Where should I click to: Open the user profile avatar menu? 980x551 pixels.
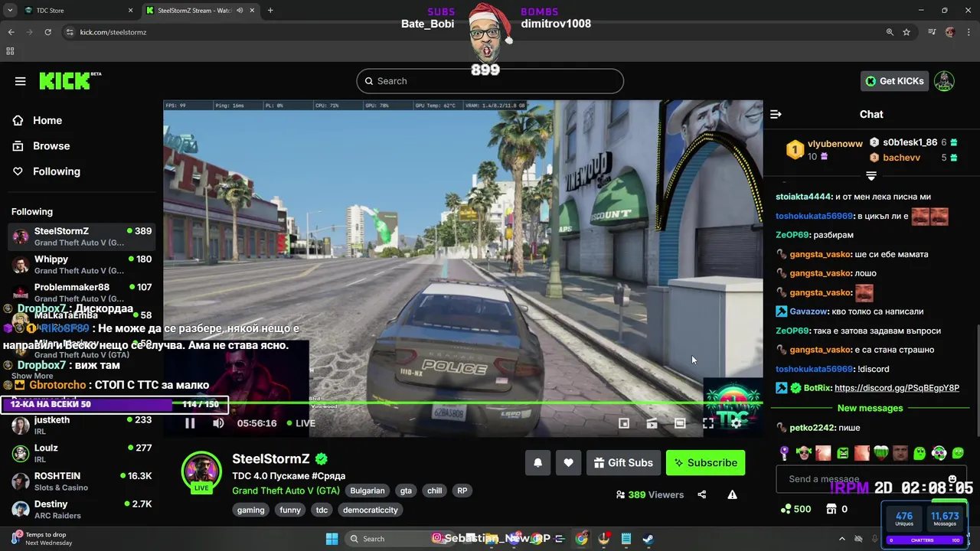coord(944,81)
